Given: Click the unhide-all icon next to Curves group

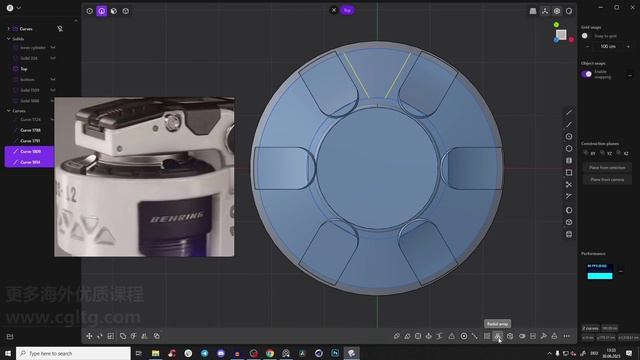Looking at the screenshot, I should (x=60, y=29).
